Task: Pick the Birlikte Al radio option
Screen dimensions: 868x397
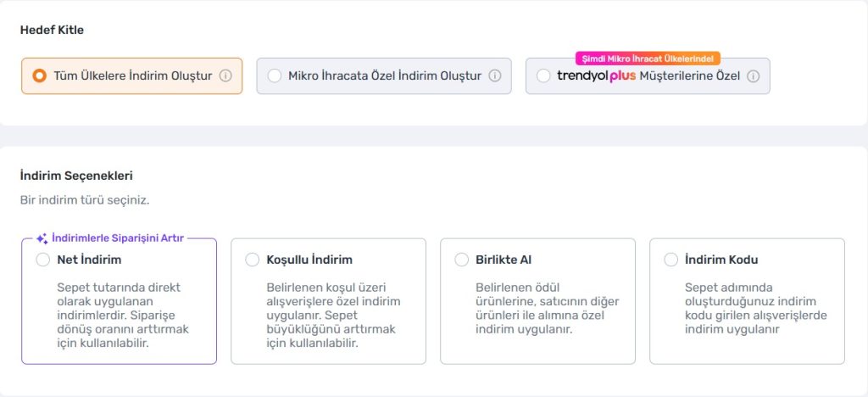Action: [462, 260]
